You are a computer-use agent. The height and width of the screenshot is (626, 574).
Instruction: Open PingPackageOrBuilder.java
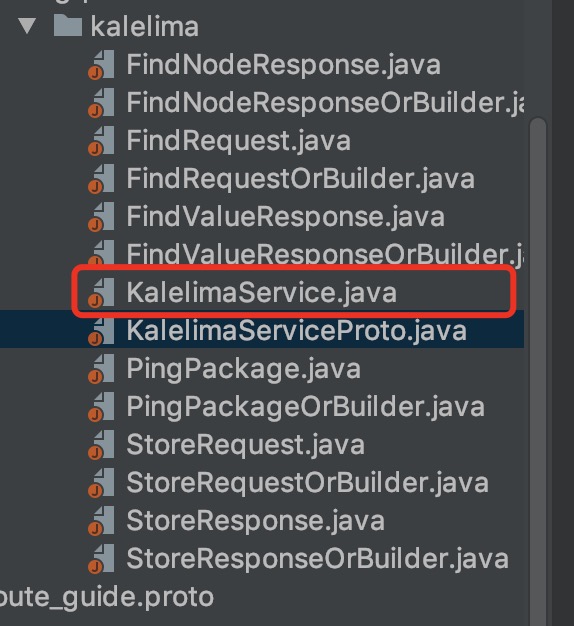[306, 406]
